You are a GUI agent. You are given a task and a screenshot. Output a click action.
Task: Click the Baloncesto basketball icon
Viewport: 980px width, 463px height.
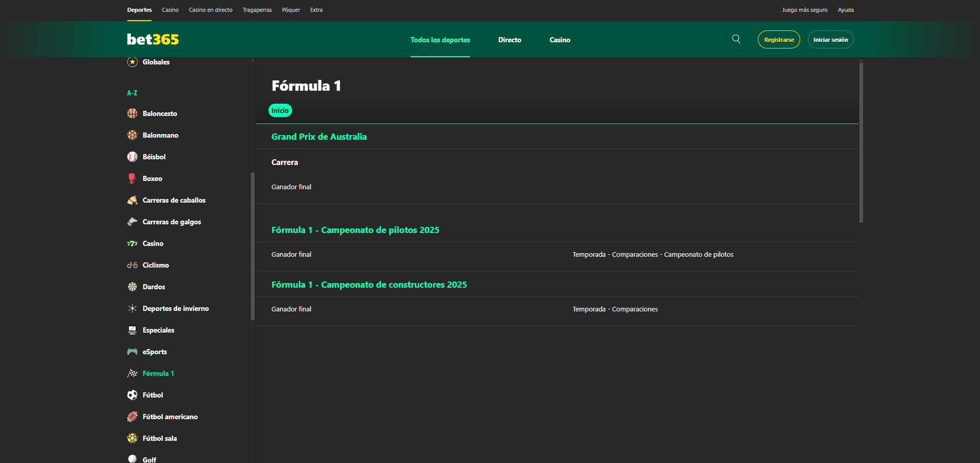click(132, 113)
